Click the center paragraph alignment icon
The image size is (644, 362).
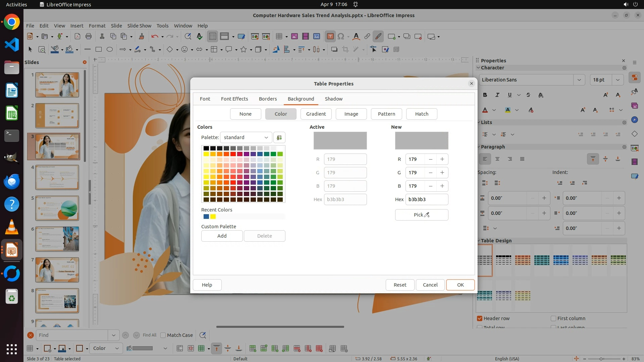[497, 159]
